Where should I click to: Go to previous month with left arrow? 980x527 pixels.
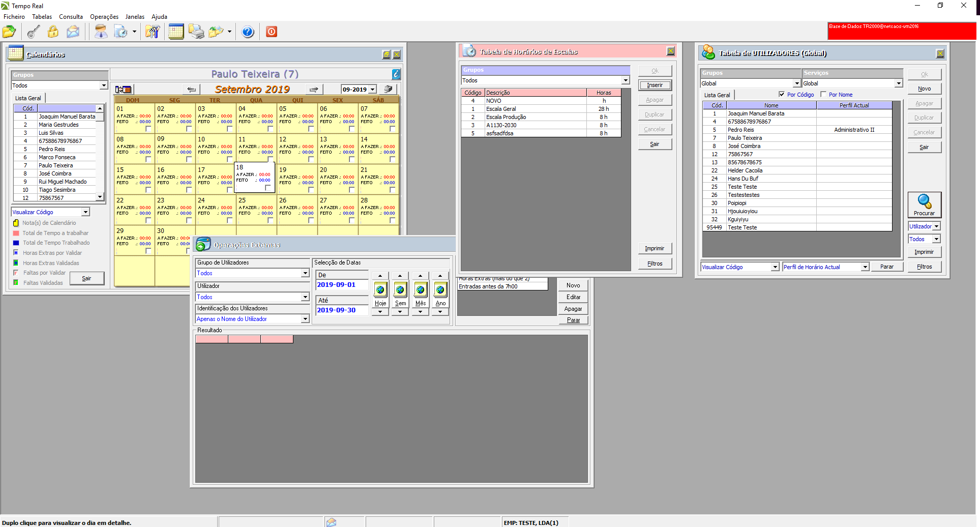pyautogui.click(x=191, y=90)
